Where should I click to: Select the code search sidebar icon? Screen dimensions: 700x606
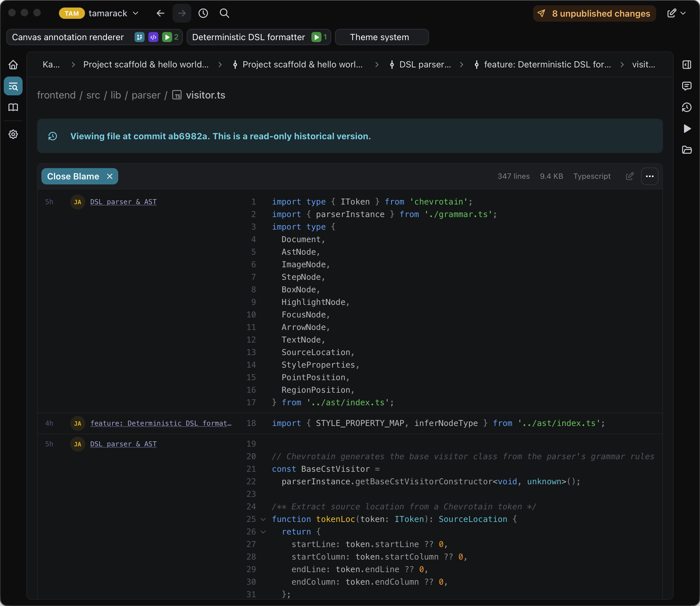click(13, 86)
